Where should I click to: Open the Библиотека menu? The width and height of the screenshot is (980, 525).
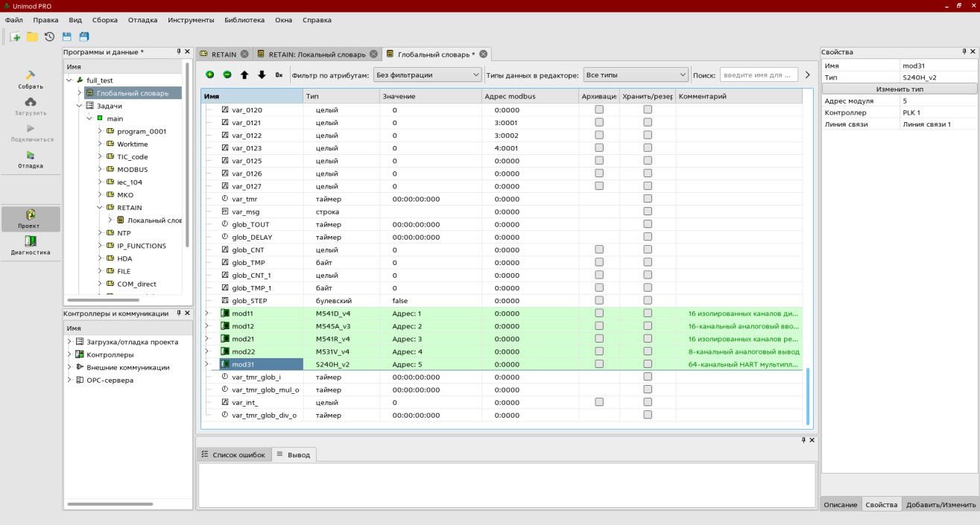244,19
